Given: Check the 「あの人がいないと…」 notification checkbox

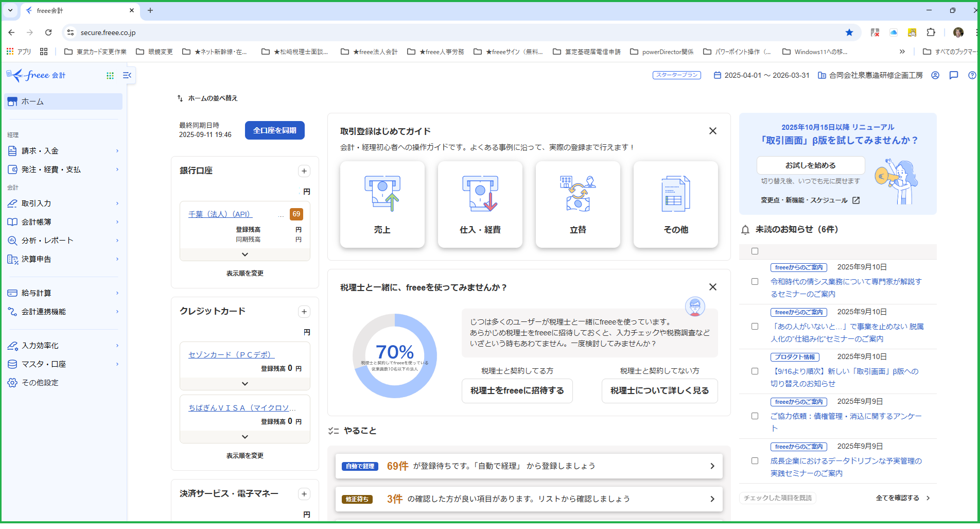Looking at the screenshot, I should 755,327.
